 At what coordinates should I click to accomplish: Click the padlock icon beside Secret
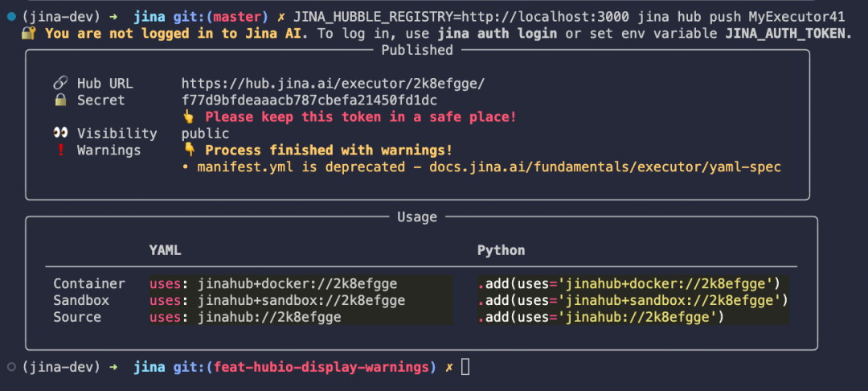[x=59, y=101]
